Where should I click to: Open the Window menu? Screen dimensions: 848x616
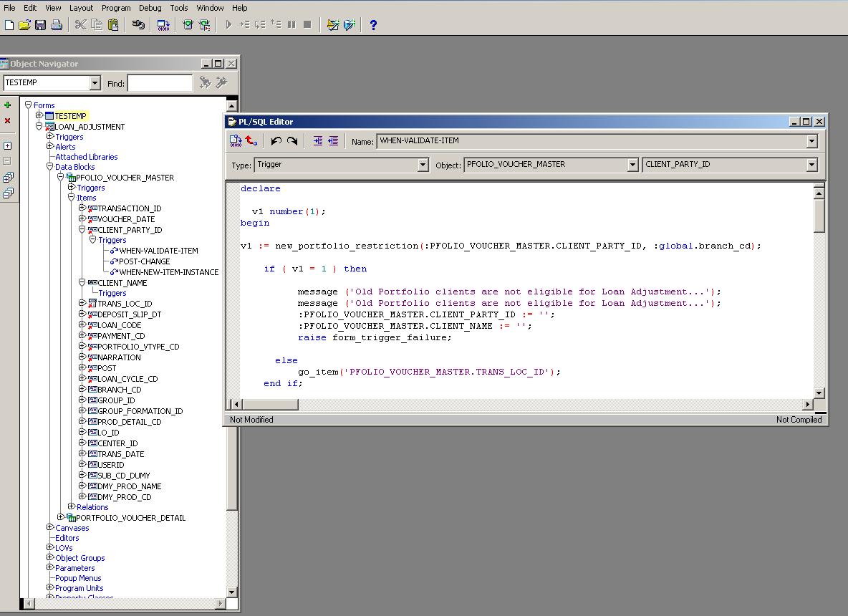click(x=210, y=8)
